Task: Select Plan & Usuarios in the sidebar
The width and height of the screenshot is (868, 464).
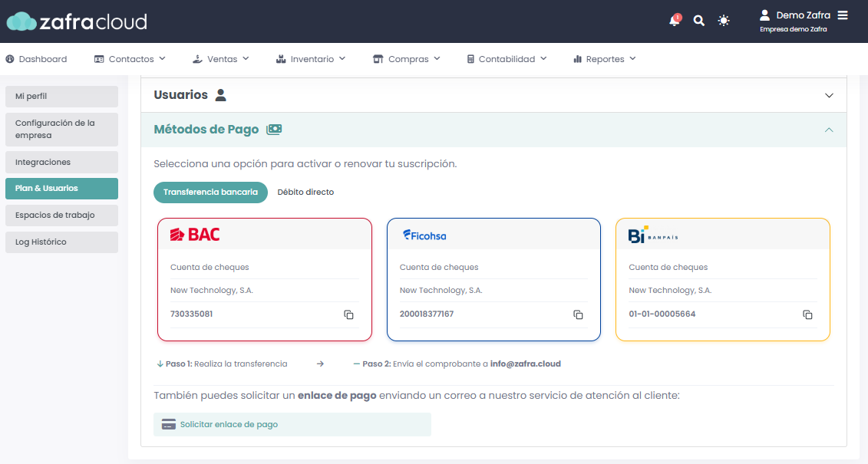Action: tap(61, 189)
